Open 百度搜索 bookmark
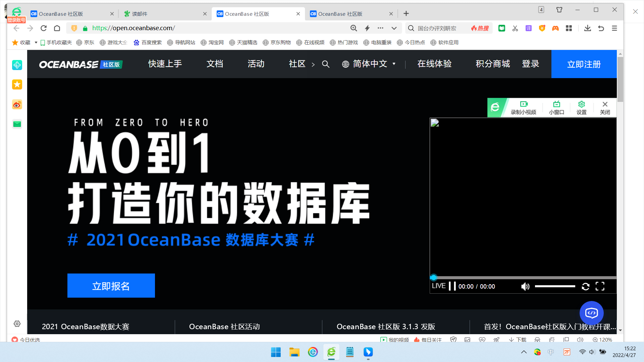The width and height of the screenshot is (644, 362). point(148,43)
